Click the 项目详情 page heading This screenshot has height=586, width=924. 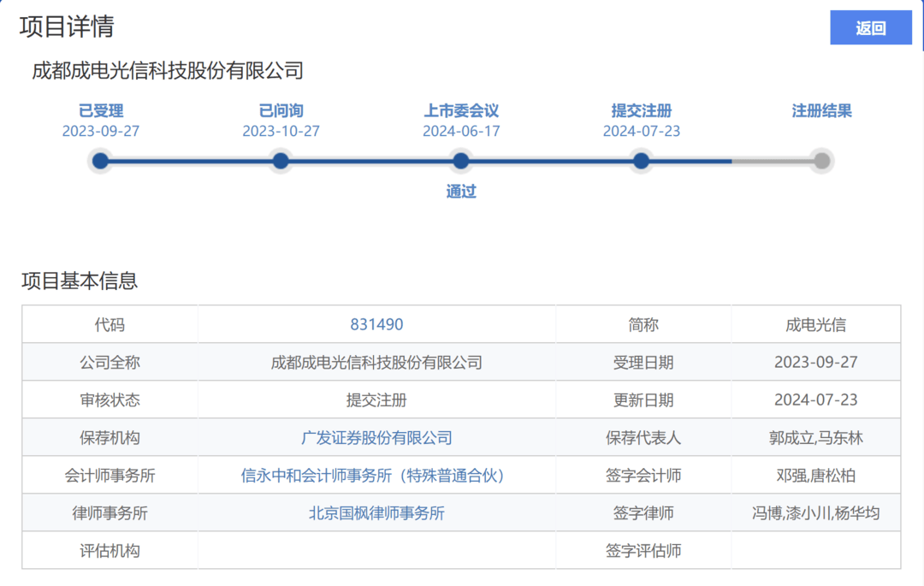tap(67, 27)
